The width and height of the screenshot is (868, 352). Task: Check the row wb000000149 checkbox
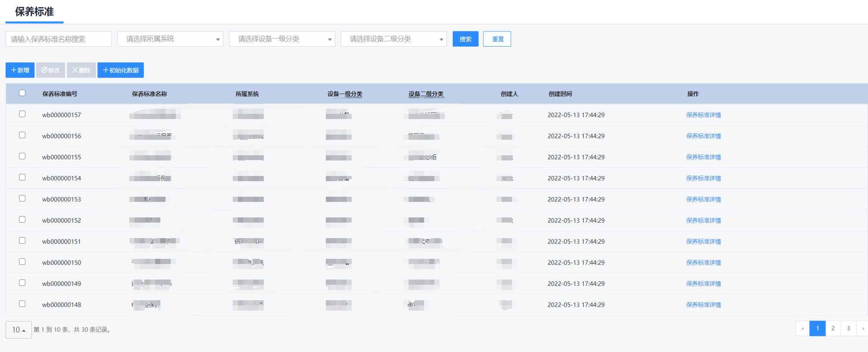[x=22, y=283]
